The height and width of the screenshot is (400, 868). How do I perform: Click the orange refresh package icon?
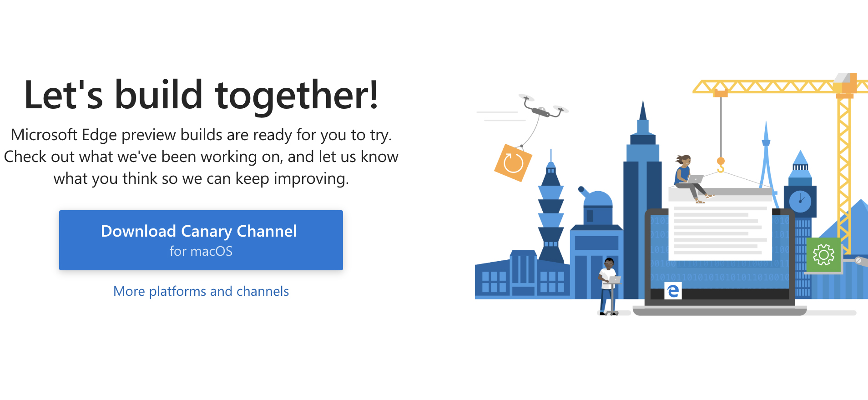(513, 163)
